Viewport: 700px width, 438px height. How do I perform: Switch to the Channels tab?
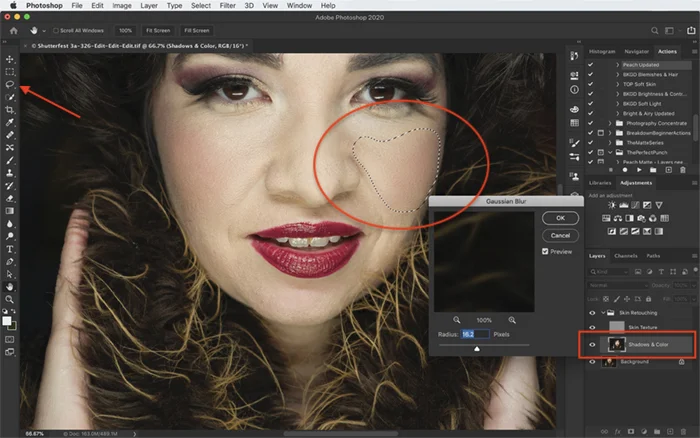coord(624,256)
